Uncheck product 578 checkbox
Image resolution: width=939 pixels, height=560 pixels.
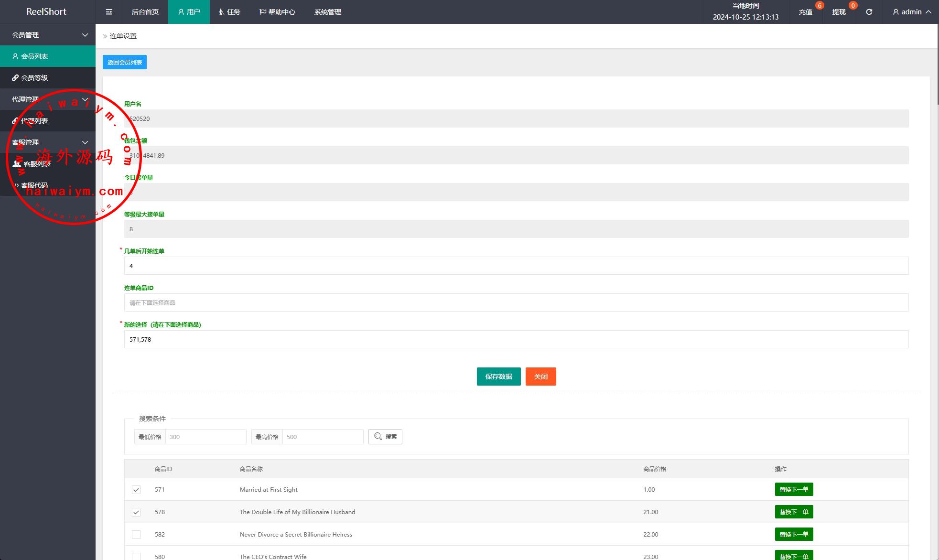tap(136, 512)
